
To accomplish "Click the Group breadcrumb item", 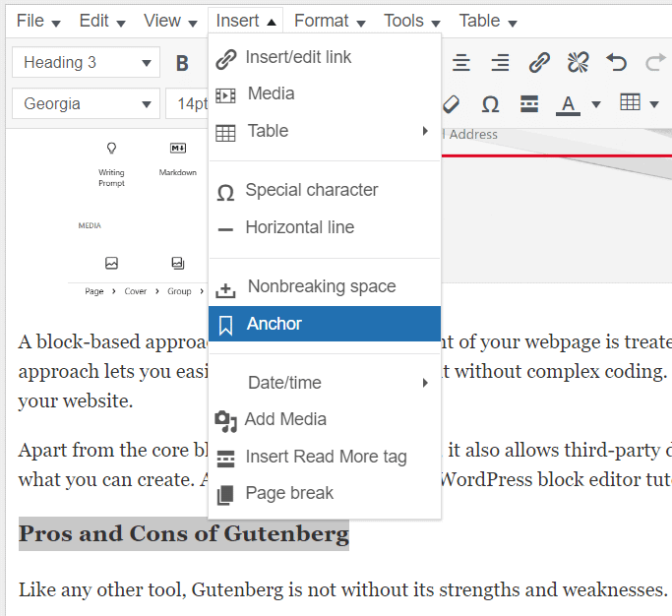I will (x=179, y=291).
